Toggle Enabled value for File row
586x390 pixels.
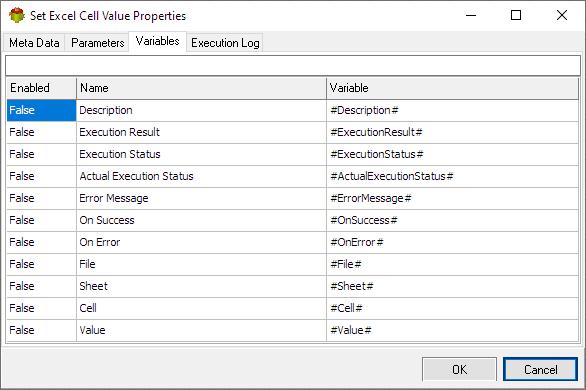(41, 264)
